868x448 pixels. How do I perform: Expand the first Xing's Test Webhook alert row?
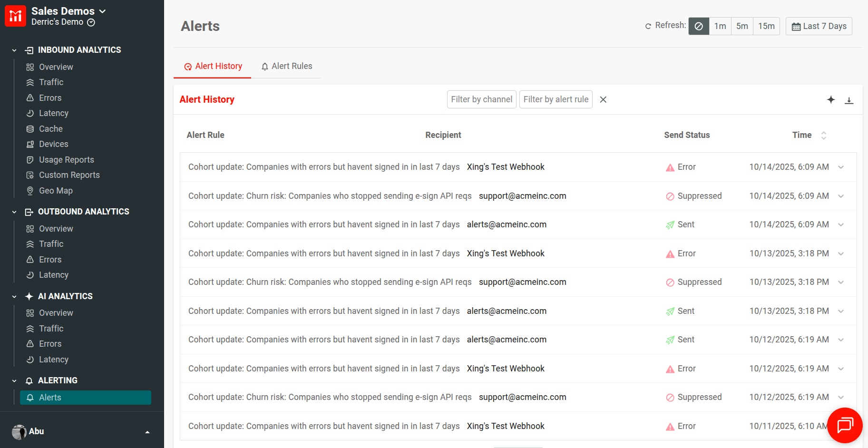(x=841, y=167)
